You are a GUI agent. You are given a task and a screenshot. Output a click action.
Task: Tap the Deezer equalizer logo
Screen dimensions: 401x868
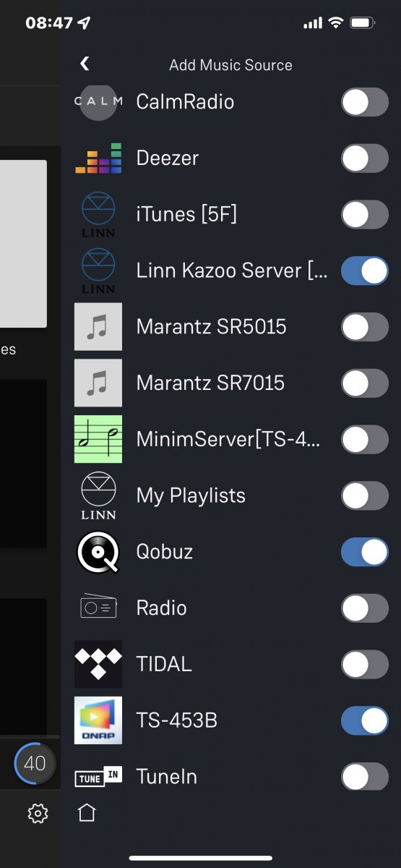click(98, 158)
